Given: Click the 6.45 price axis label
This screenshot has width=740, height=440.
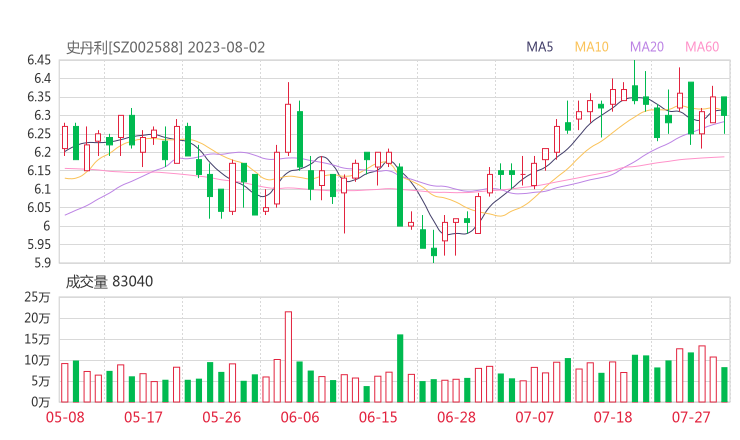Looking at the screenshot, I should (39, 60).
